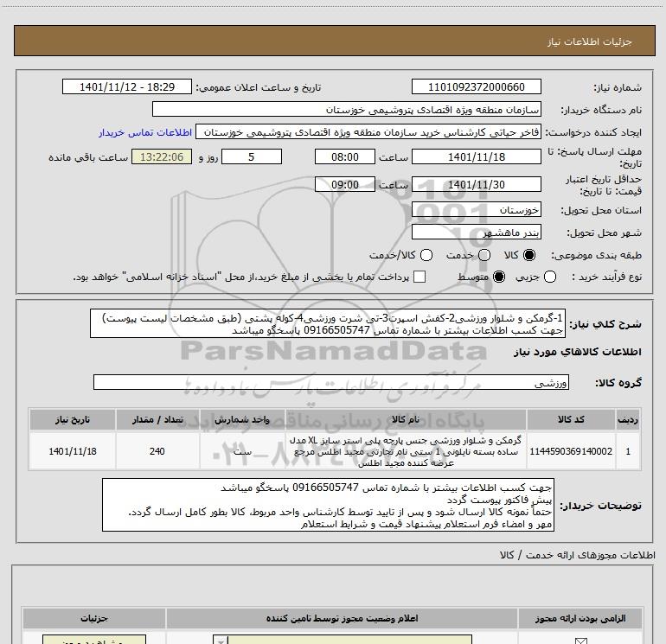Select the کالا/خدمت radio button
Viewport: 666px width, 644px height.
coord(426,255)
